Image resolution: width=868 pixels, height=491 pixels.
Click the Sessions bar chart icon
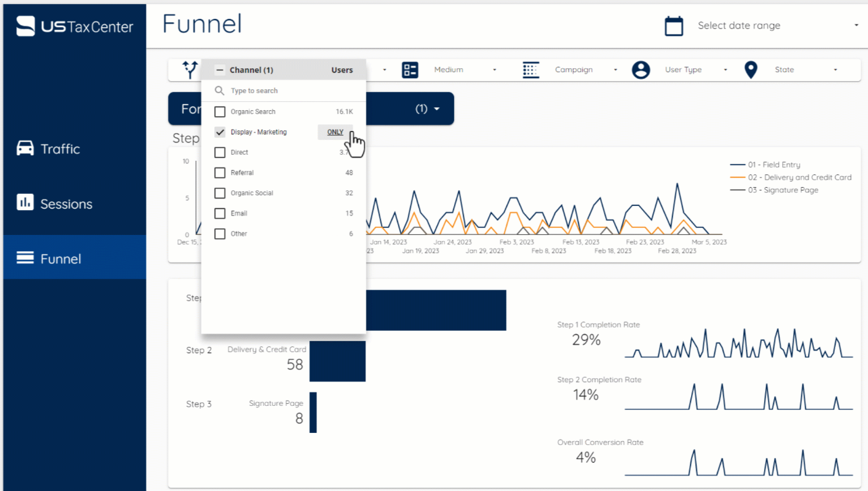pyautogui.click(x=25, y=202)
